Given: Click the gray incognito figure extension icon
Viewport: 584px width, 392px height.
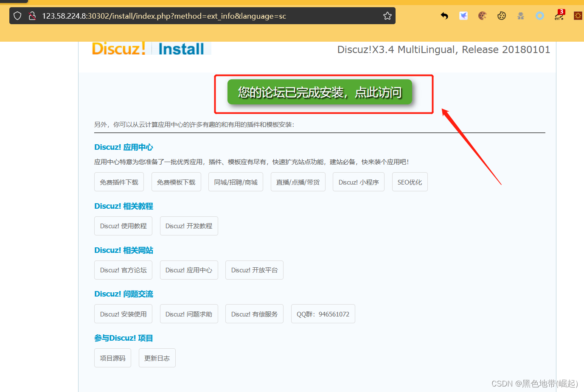Looking at the screenshot, I should click(520, 16).
